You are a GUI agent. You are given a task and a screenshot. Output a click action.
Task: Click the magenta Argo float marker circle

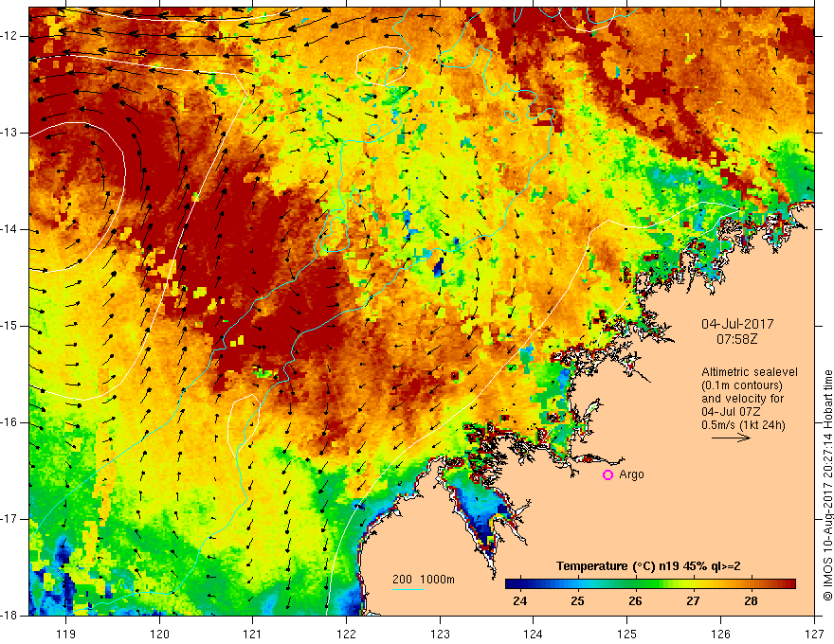(607, 475)
